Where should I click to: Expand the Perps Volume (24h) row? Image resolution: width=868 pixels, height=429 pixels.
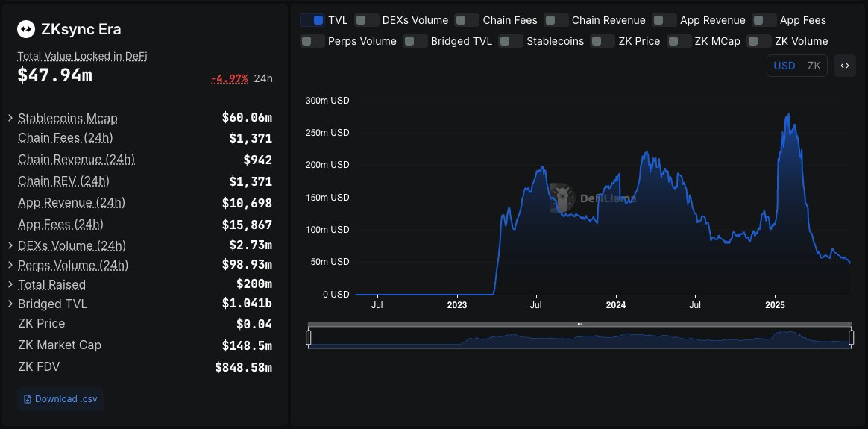[10, 265]
